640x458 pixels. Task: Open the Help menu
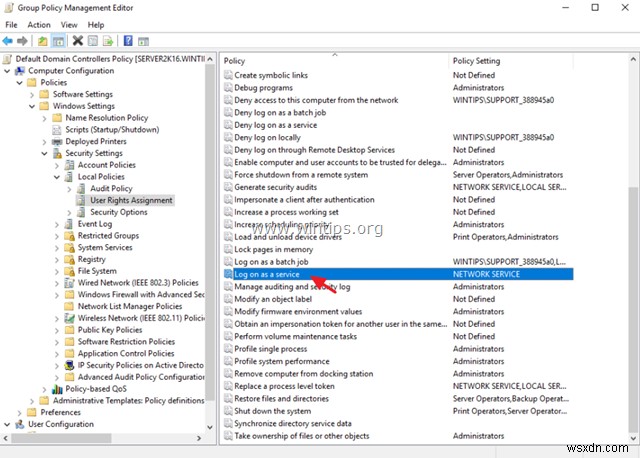pos(96,25)
